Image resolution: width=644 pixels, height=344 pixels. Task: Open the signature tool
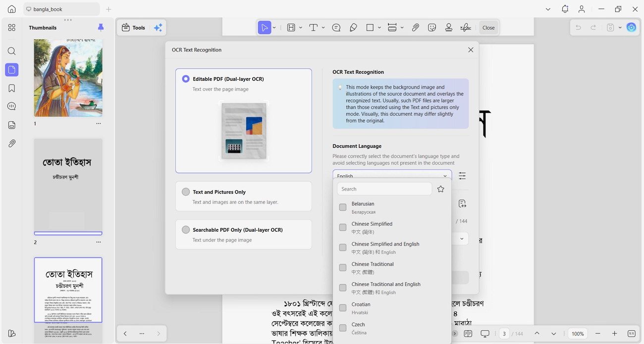[466, 28]
